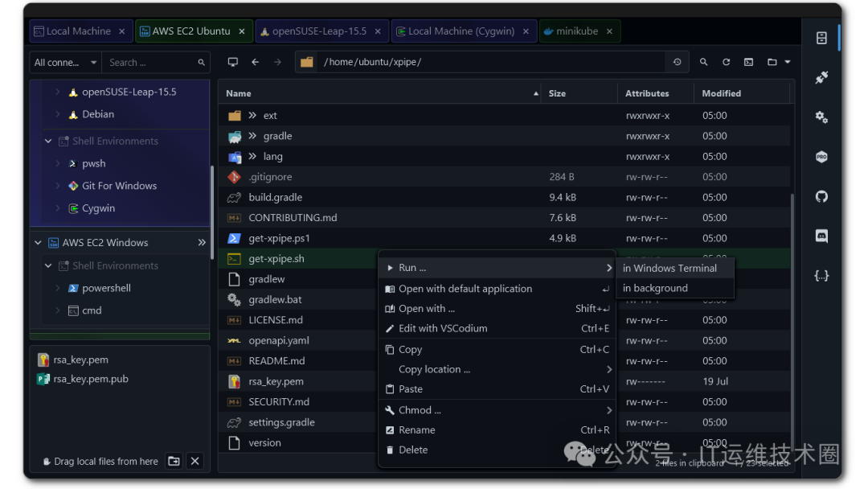This screenshot has height=489, width=868.
Task: Open the GitHub icon in sidebar
Action: pos(821,196)
